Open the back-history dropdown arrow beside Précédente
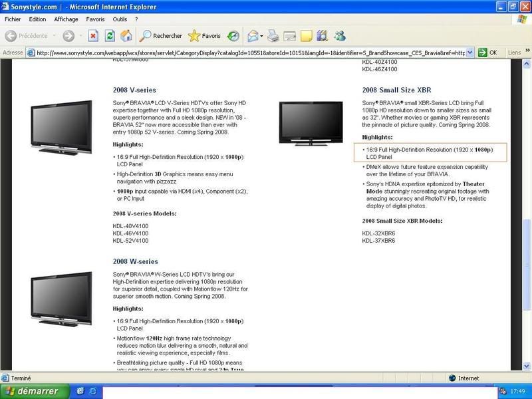This screenshot has height=399, width=532. [x=55, y=36]
